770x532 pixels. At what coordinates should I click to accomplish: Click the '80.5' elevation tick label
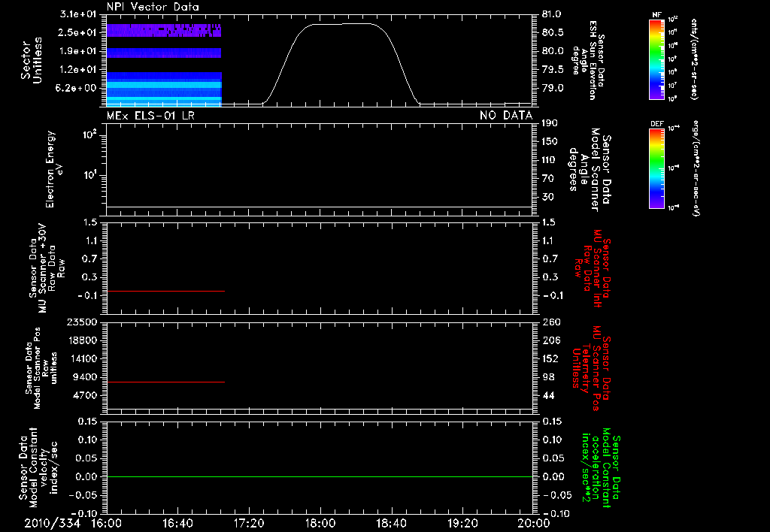(x=552, y=32)
